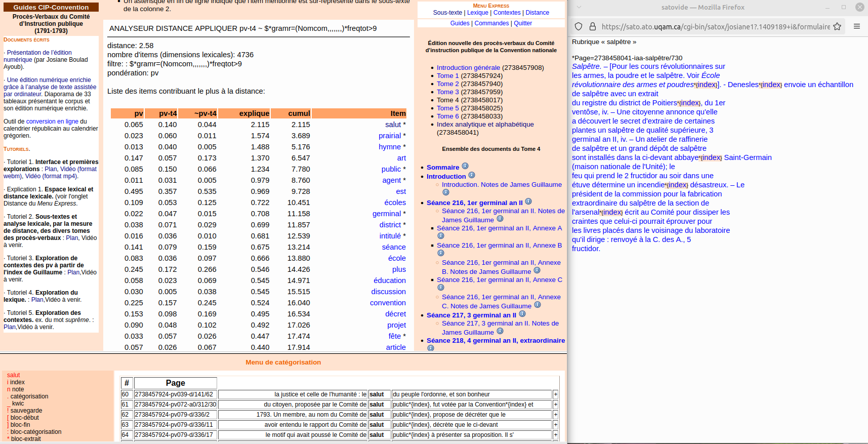Viewport: 868px width, 444px height.
Task: Click the tracking protection shield in Firefox
Action: (578, 26)
